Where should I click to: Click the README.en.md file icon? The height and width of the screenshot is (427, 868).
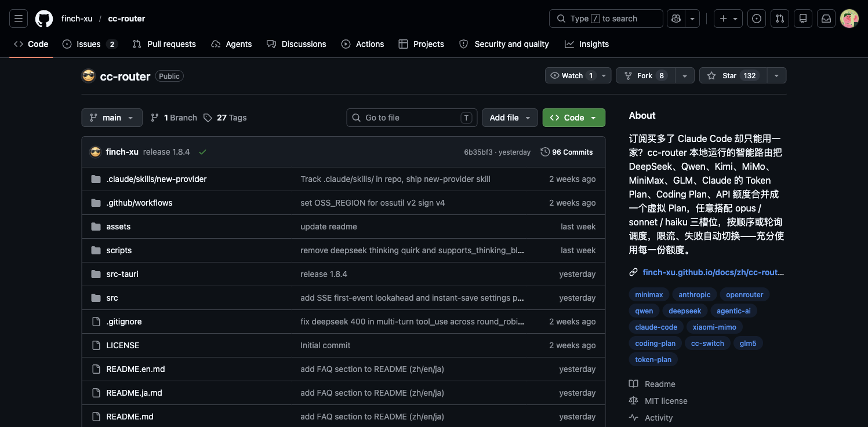coord(96,369)
